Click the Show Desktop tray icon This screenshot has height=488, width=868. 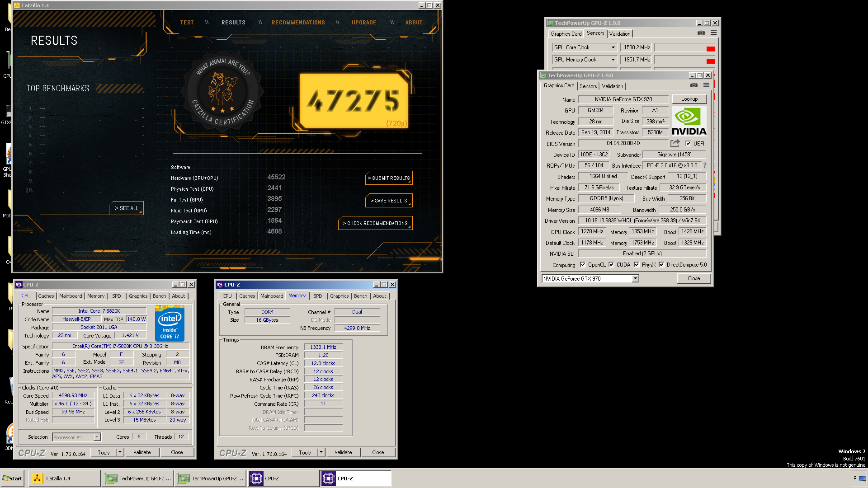tap(863, 479)
